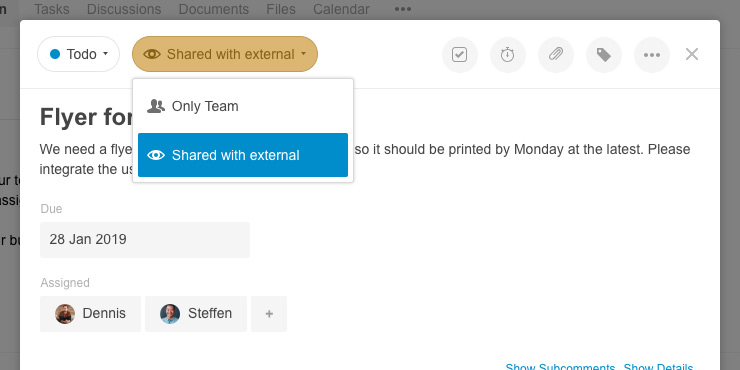
Task: Click the eye icon in the highlighted option
Action: [x=156, y=155]
